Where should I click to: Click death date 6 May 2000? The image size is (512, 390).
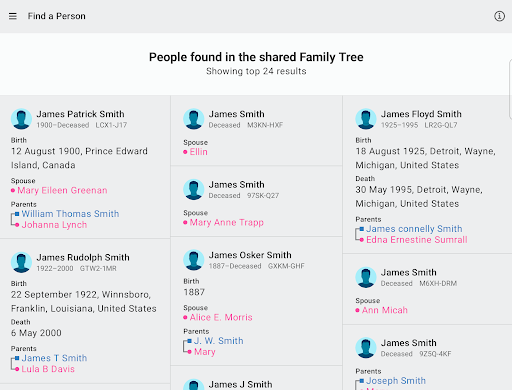click(36, 333)
